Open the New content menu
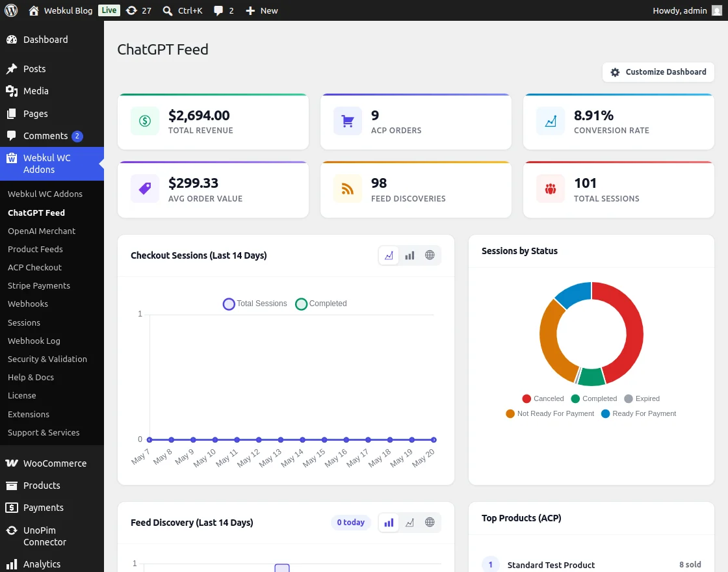The width and height of the screenshot is (728, 572). (261, 10)
